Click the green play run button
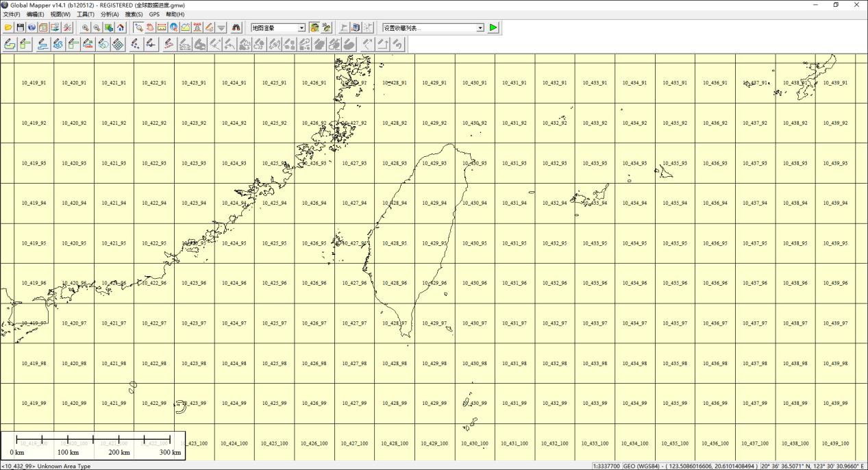The width and height of the screenshot is (868, 470). tap(493, 28)
